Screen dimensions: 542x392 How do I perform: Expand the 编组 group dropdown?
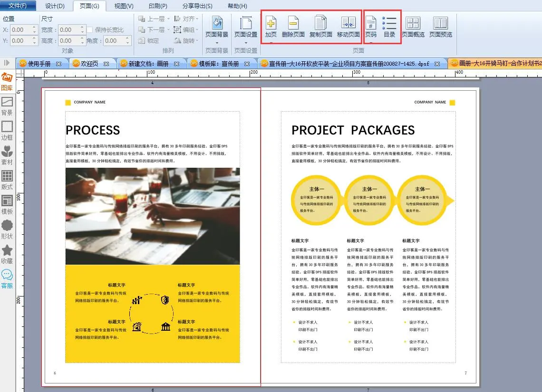[197, 30]
